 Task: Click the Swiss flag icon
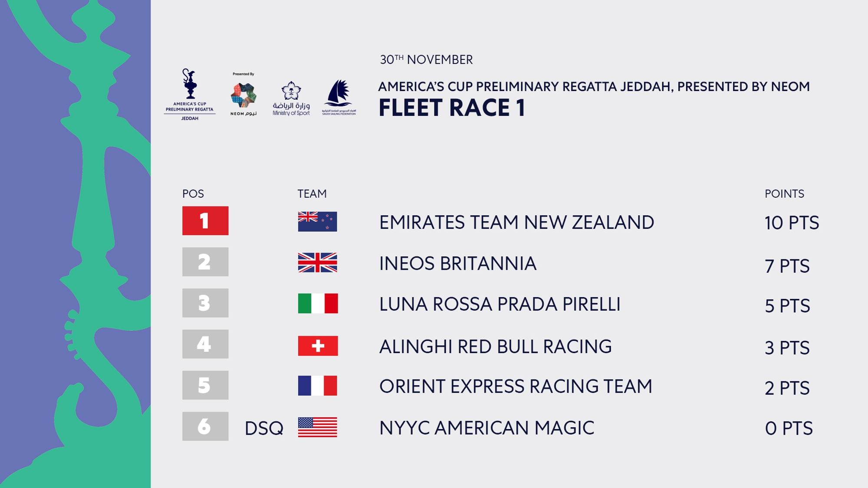pyautogui.click(x=318, y=346)
